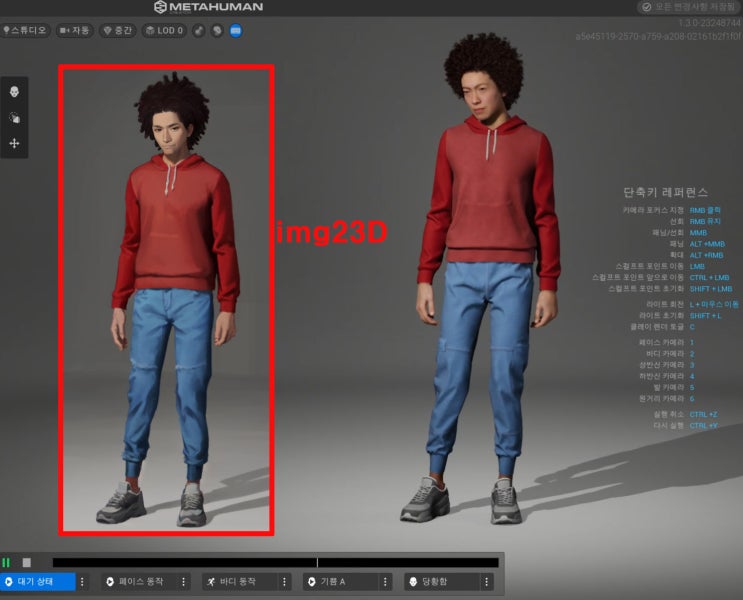Click the black animation timeline bar
743x600 pixels.
(x=275, y=563)
